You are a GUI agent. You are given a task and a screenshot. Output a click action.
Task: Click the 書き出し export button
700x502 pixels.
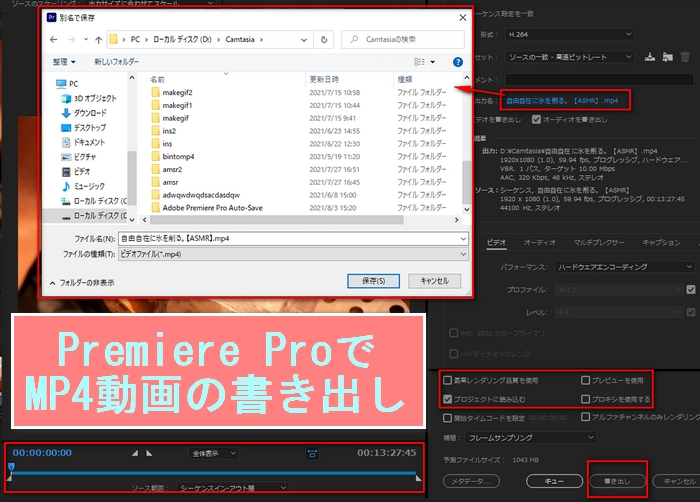point(617,481)
